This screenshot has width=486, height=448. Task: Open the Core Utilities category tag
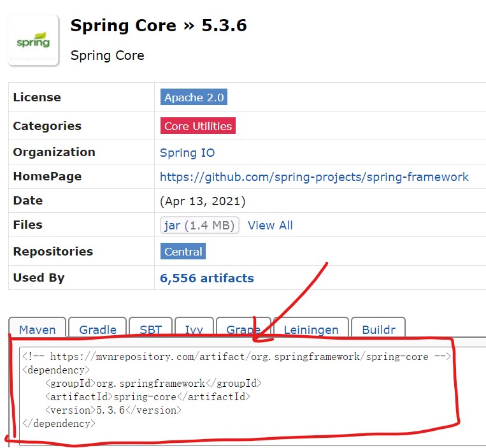[x=198, y=126]
